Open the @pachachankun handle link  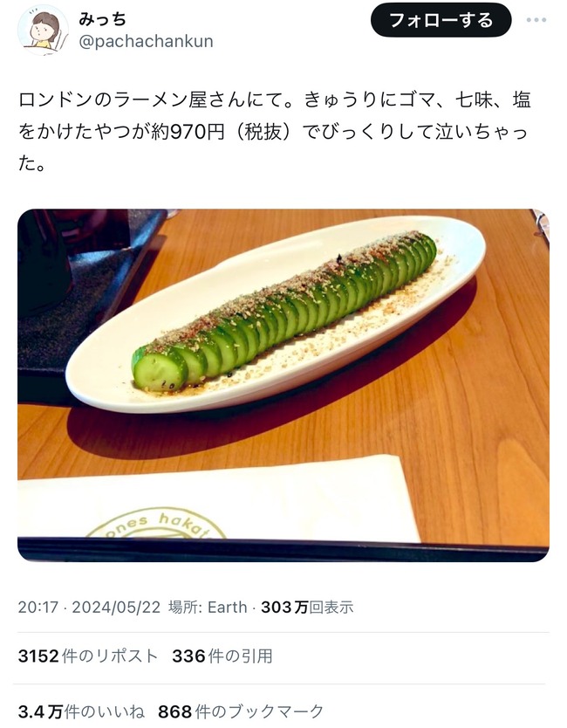[147, 42]
